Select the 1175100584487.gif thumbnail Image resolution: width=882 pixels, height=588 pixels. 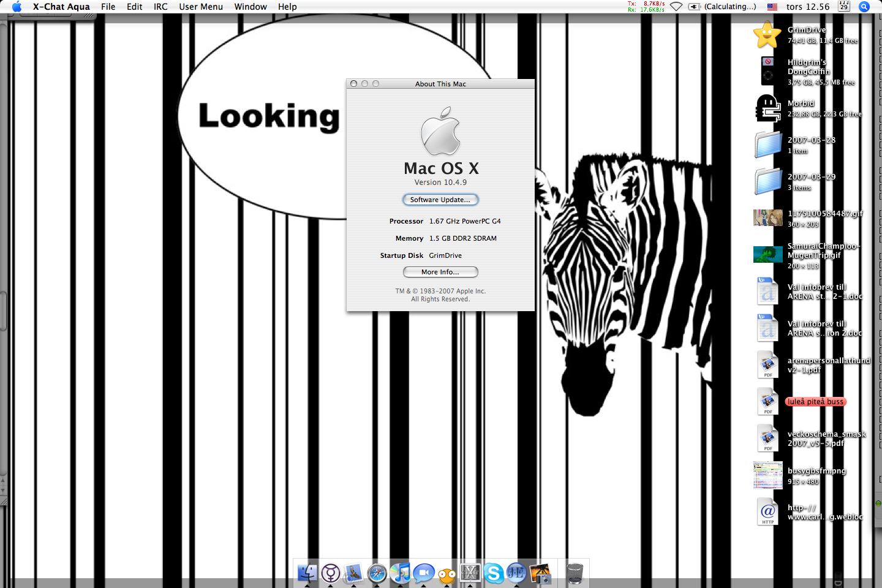click(x=768, y=218)
